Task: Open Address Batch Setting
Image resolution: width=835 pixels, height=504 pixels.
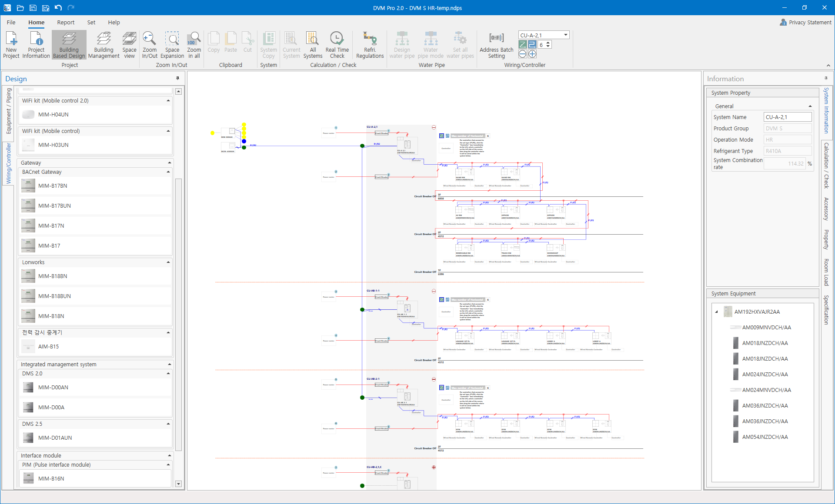Action: click(496, 45)
